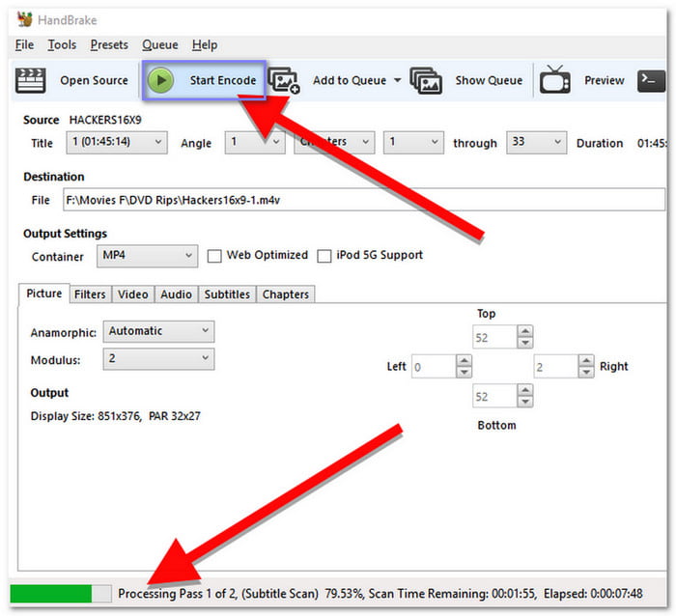Open the File menu
The width and height of the screenshot is (676, 616).
coord(24,44)
